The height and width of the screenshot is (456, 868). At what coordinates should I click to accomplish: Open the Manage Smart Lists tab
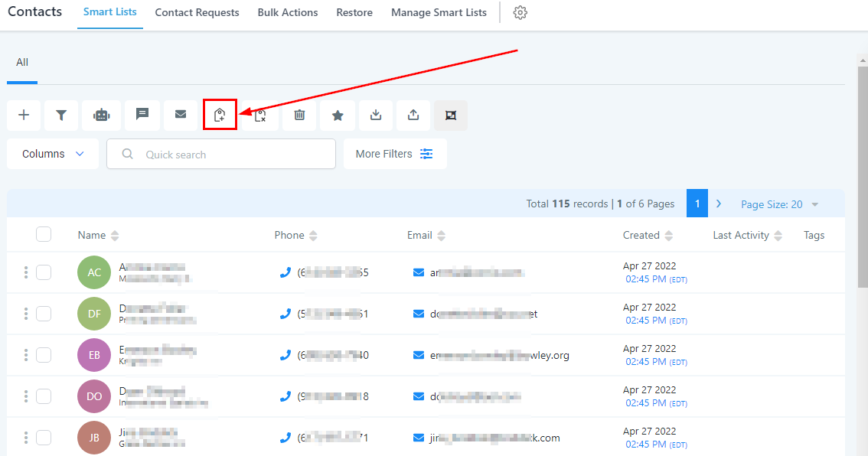coord(439,13)
